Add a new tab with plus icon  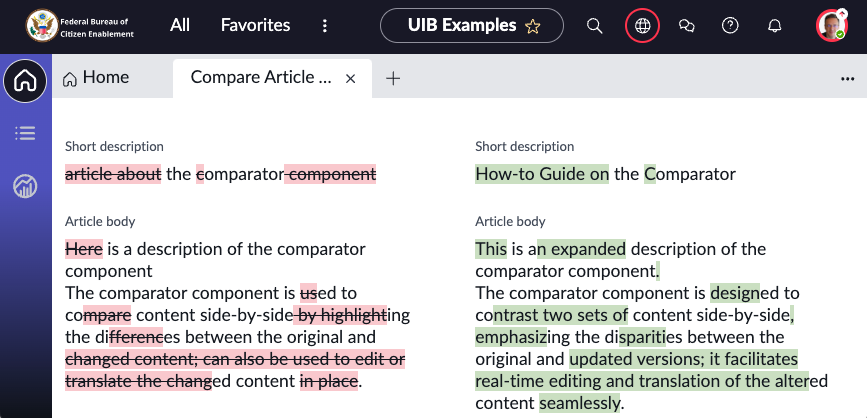393,79
